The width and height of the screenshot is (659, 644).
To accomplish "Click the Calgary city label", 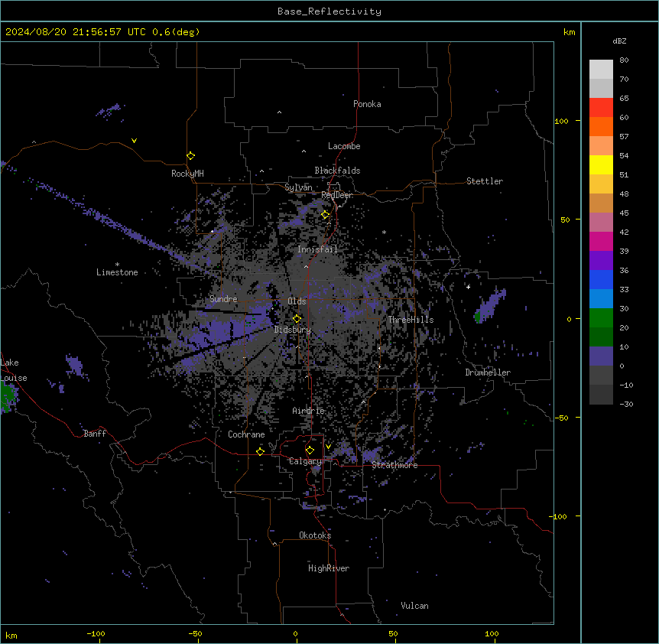I will pos(306,461).
